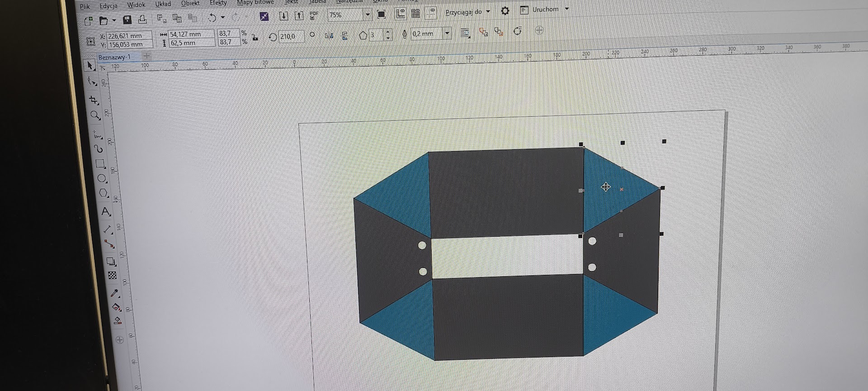This screenshot has height=391, width=868.
Task: Open the Widok menu
Action: point(136,5)
